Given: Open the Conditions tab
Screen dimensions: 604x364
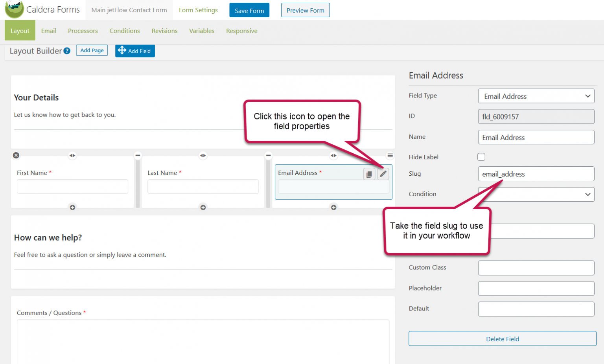Looking at the screenshot, I should click(125, 31).
